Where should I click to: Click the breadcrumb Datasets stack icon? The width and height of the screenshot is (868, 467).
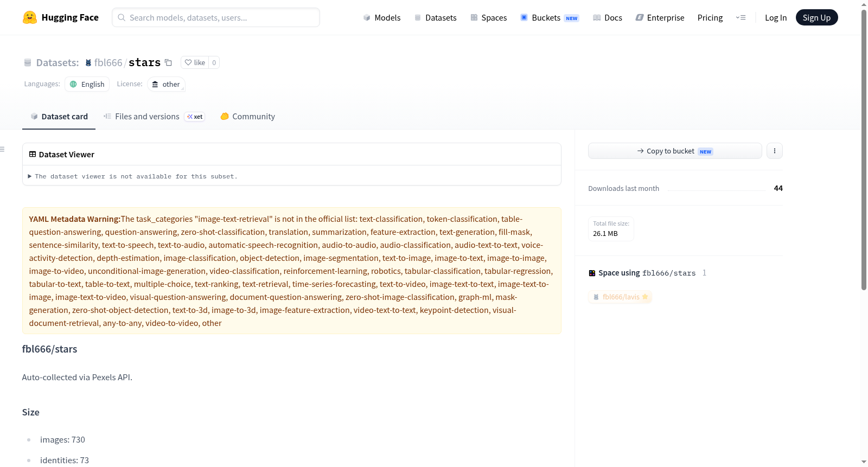pos(28,63)
